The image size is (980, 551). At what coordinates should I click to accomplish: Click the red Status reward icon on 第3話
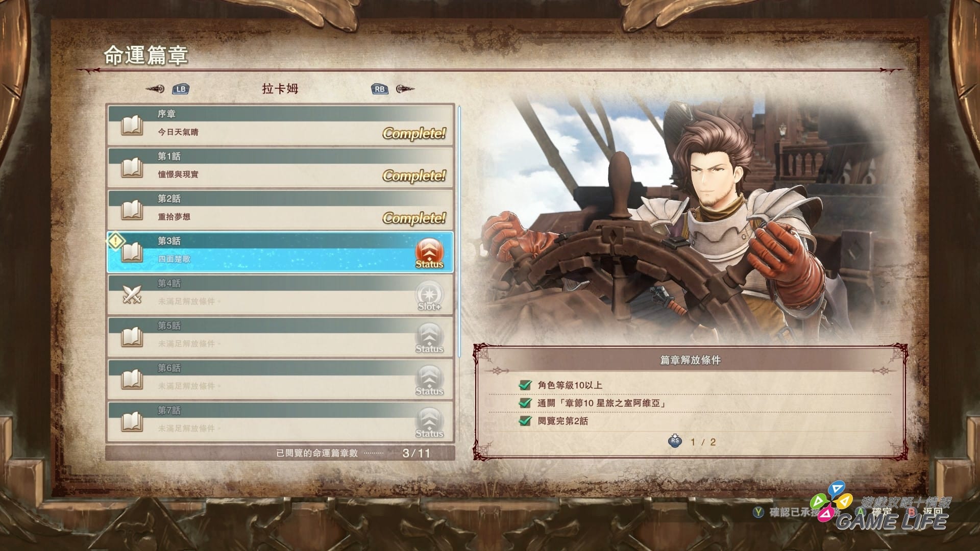429,253
